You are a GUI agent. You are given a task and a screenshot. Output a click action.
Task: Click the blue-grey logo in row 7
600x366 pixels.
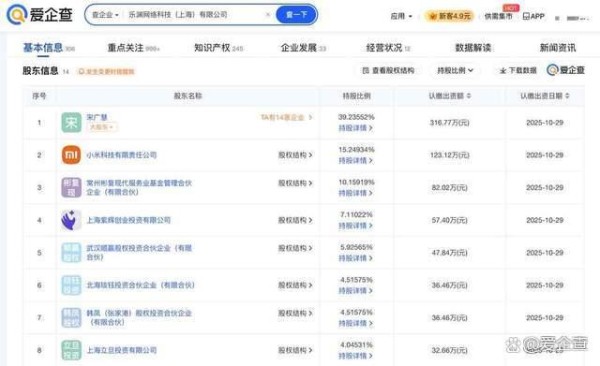(x=71, y=318)
